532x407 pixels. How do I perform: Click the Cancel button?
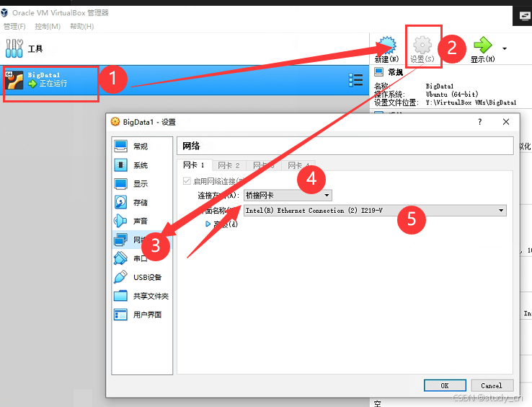click(492, 385)
